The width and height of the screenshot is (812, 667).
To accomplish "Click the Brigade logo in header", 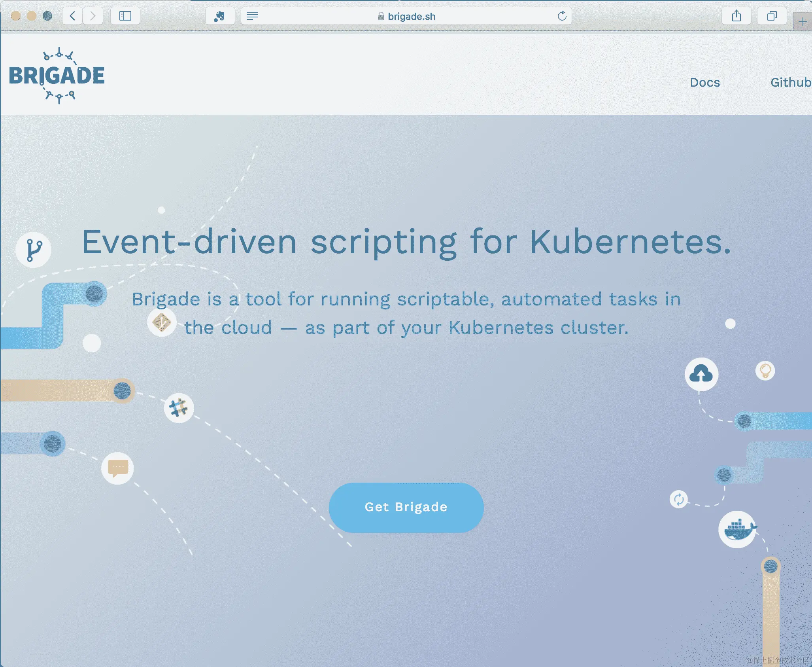I will click(57, 75).
